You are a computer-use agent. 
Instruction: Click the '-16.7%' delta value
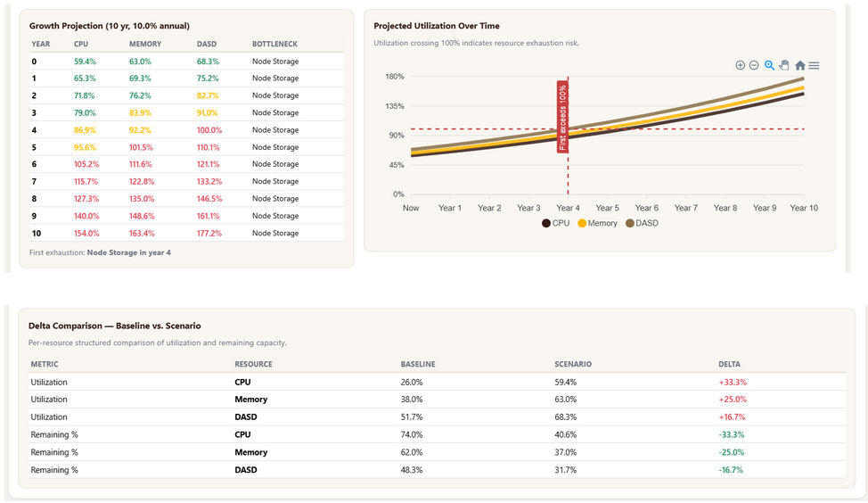point(731,470)
